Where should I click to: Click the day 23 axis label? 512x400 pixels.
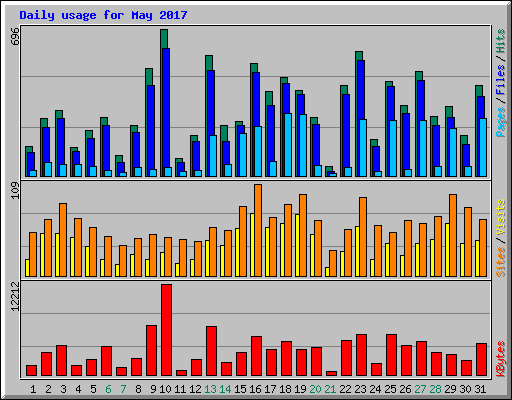tap(360, 389)
